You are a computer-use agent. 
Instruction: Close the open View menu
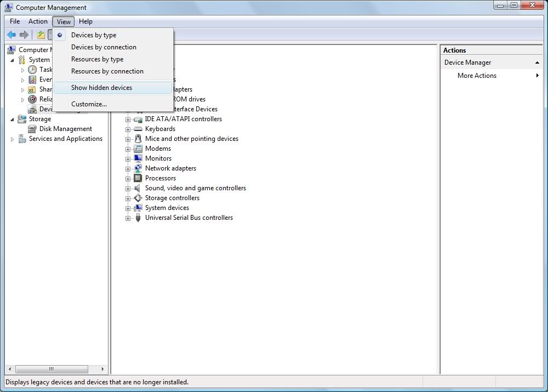tap(63, 21)
